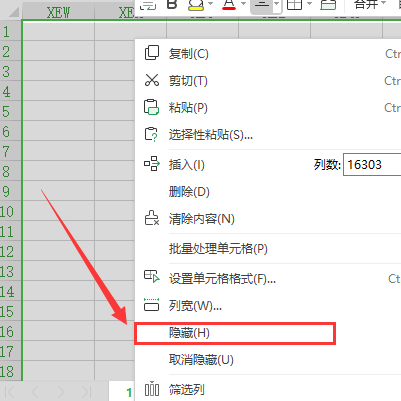Click the alignment toolbar button
The height and width of the screenshot is (401, 401).
click(262, 4)
